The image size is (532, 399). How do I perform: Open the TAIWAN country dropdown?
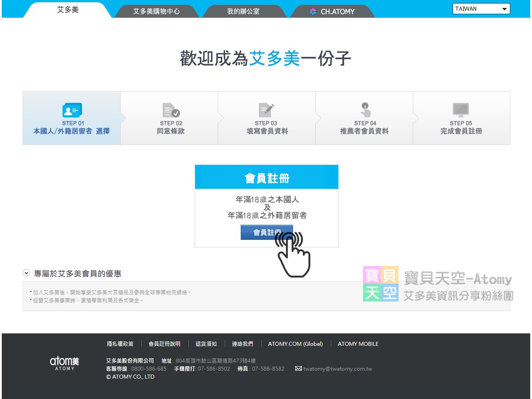tap(481, 9)
